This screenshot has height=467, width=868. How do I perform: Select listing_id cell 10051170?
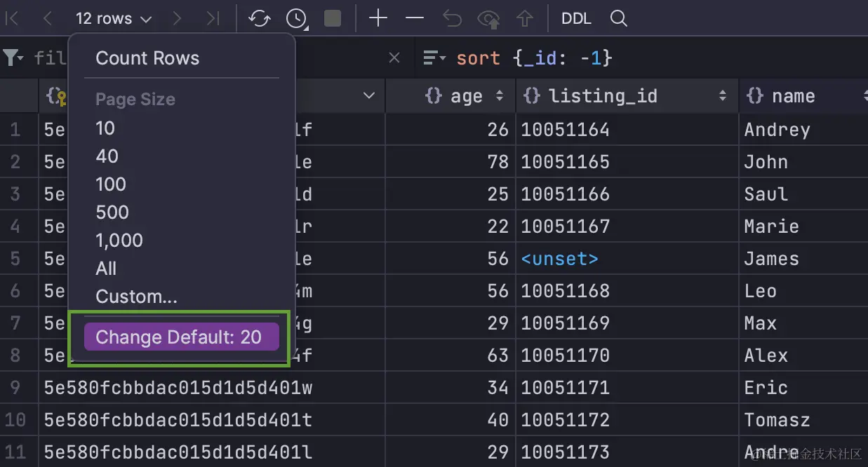point(627,356)
